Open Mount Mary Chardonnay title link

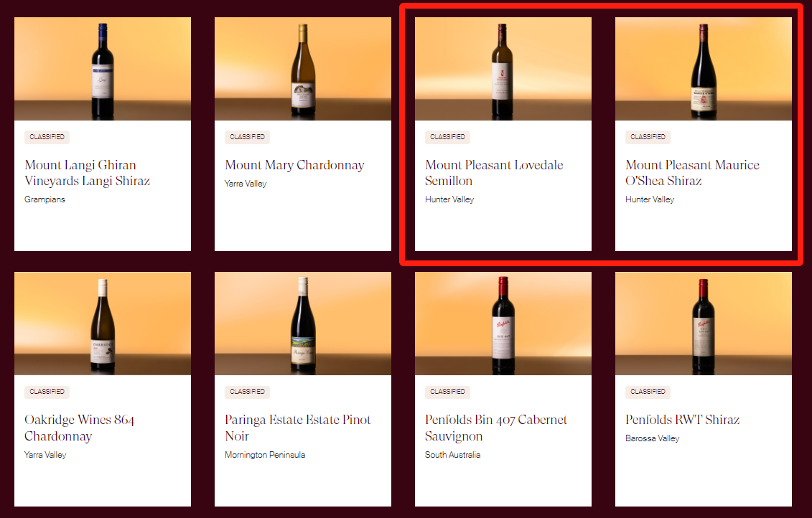point(294,165)
